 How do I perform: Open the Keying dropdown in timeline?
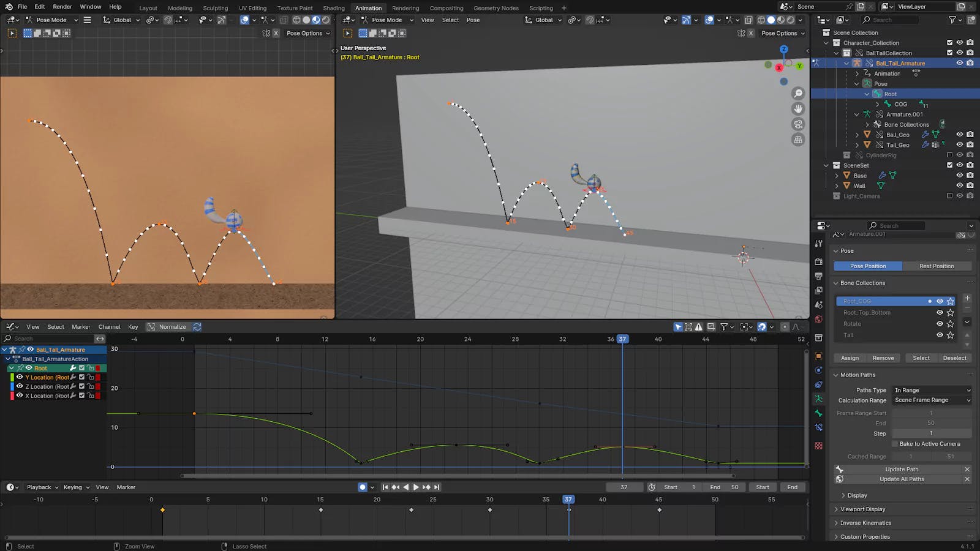(77, 487)
